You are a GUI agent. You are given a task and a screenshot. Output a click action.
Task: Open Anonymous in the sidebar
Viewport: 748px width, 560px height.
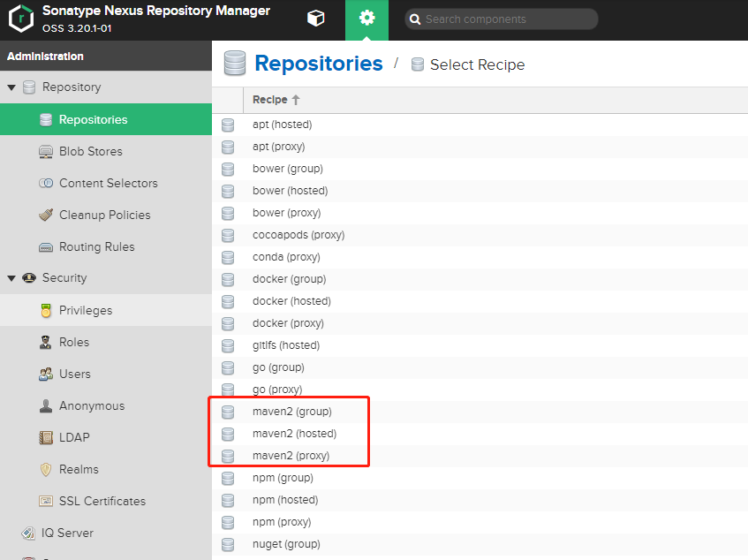[106, 406]
